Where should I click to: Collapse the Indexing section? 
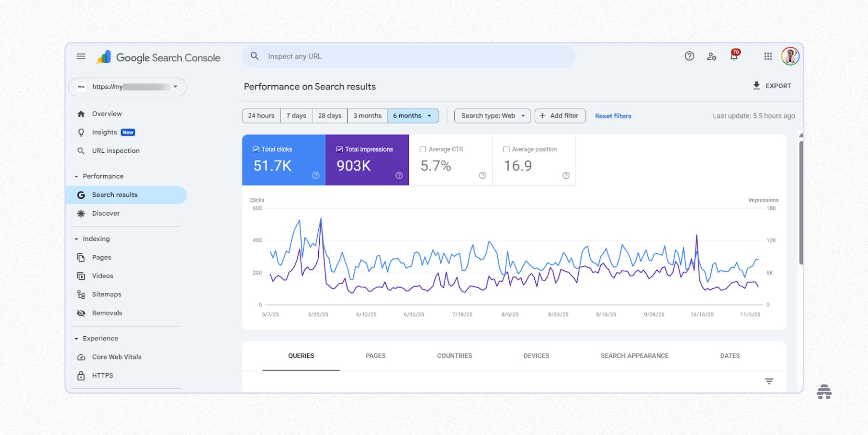point(76,239)
